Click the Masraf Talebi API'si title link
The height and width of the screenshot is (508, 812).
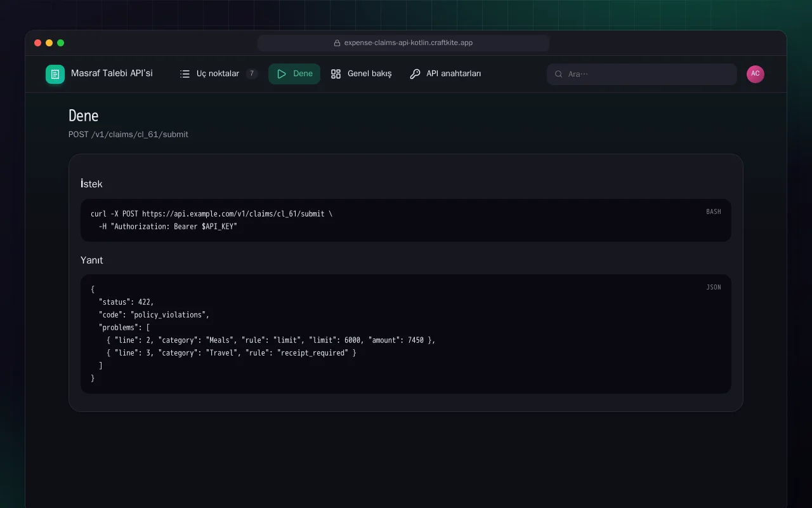click(112, 74)
